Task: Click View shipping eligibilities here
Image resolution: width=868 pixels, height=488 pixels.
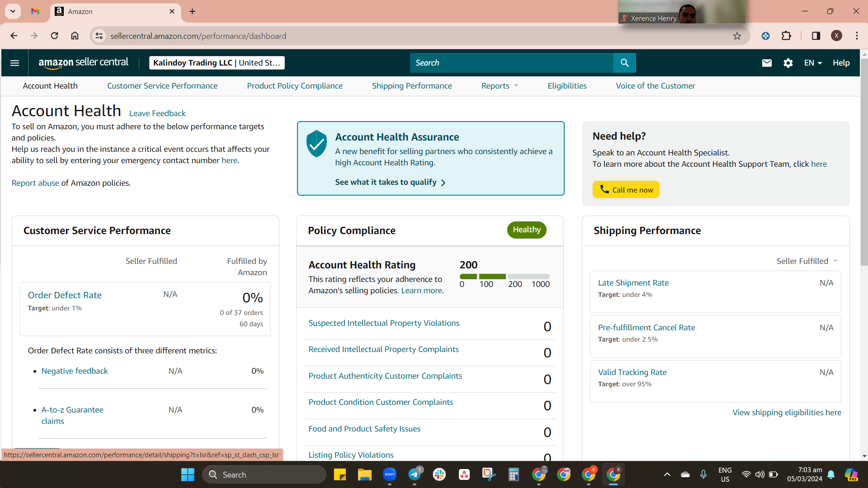Action: [x=787, y=413]
